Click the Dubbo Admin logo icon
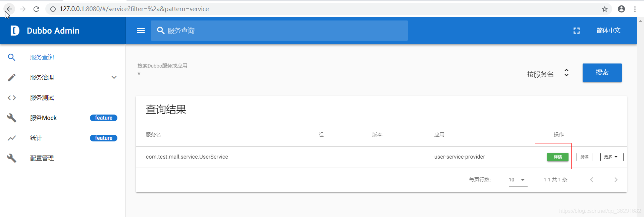Viewport: 644px width, 217px height. coord(15,31)
